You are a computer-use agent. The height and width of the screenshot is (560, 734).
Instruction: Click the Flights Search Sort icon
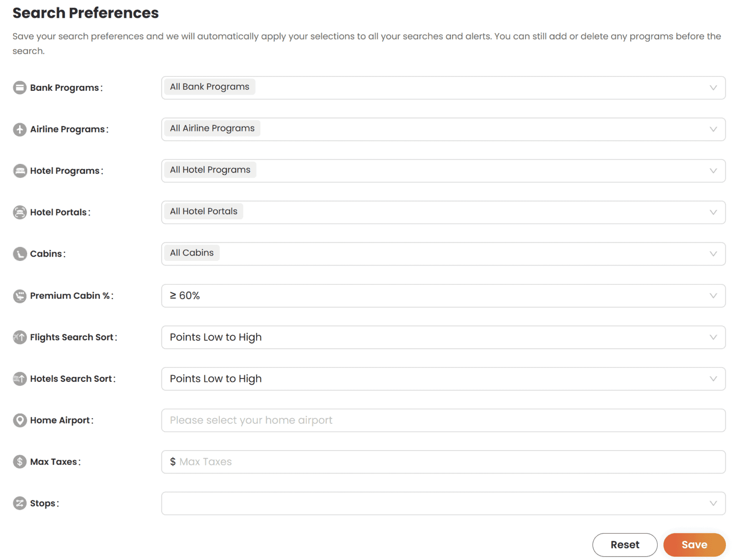click(x=20, y=337)
